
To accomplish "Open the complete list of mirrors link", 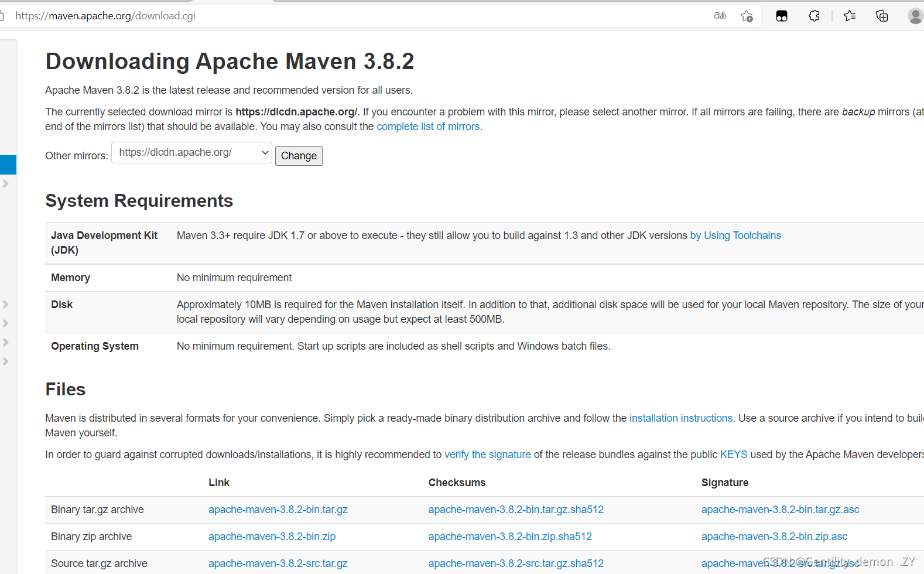I will (429, 127).
